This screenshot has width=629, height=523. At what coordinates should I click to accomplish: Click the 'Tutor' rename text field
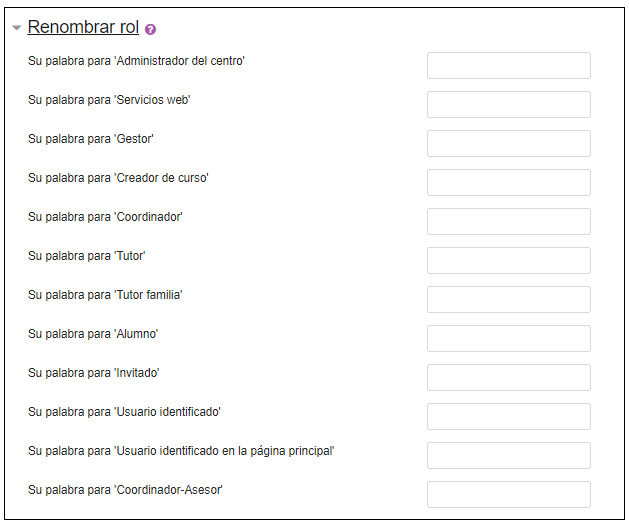click(x=509, y=260)
